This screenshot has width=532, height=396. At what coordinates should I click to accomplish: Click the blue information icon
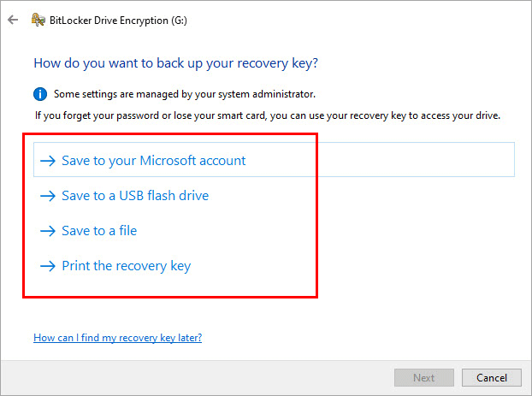tap(40, 94)
